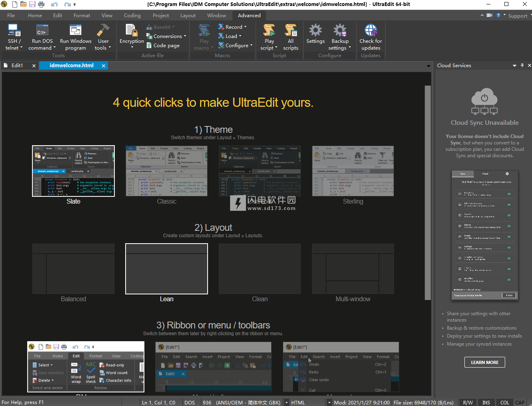Close the Edit1 tab
Viewport: 532px width, 406px height.
pos(34,66)
